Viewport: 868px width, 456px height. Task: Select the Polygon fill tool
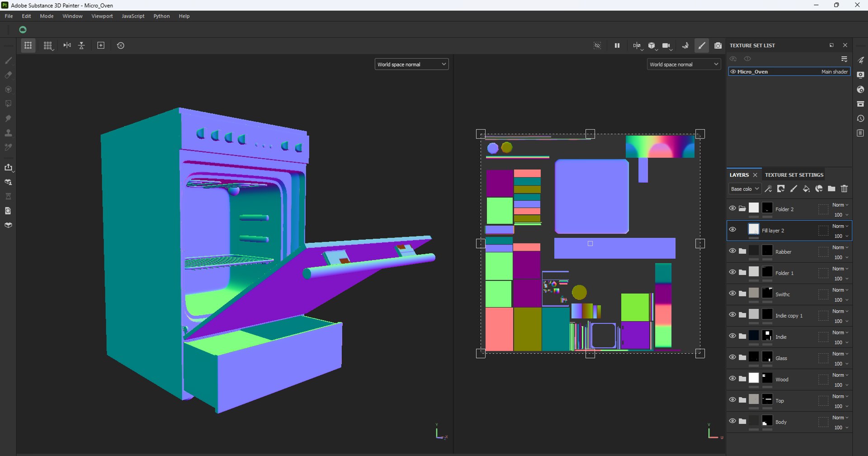[8, 104]
